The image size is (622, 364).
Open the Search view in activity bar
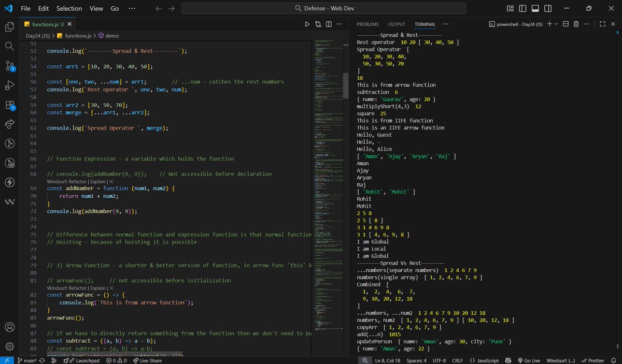(9, 46)
